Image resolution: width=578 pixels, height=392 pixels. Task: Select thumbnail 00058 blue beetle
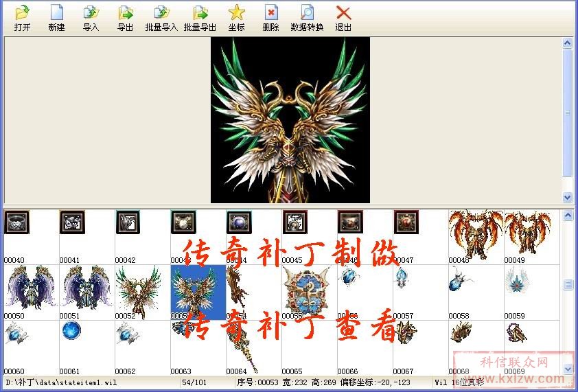click(460, 280)
